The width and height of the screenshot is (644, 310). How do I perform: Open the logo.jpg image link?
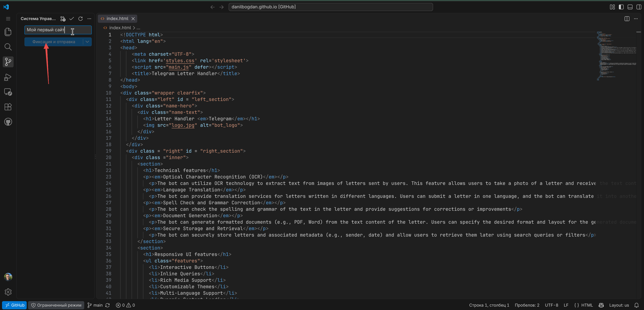[183, 125]
